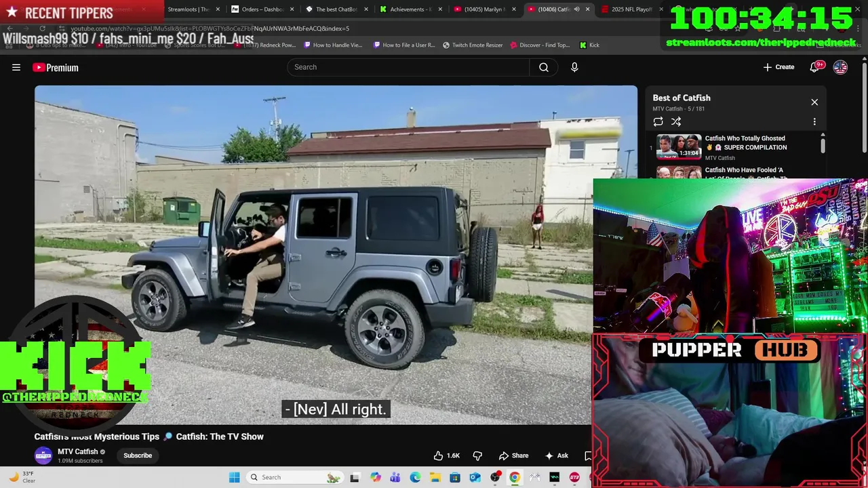868x488 pixels.
Task: Click the Share button
Action: [x=513, y=455]
